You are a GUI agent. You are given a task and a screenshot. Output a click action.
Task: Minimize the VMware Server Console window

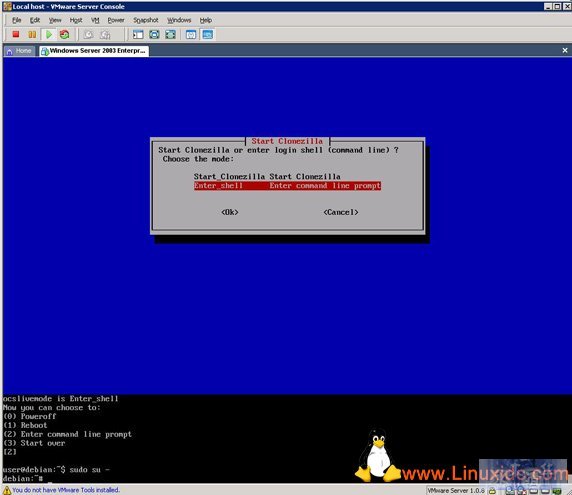pyautogui.click(x=548, y=6)
